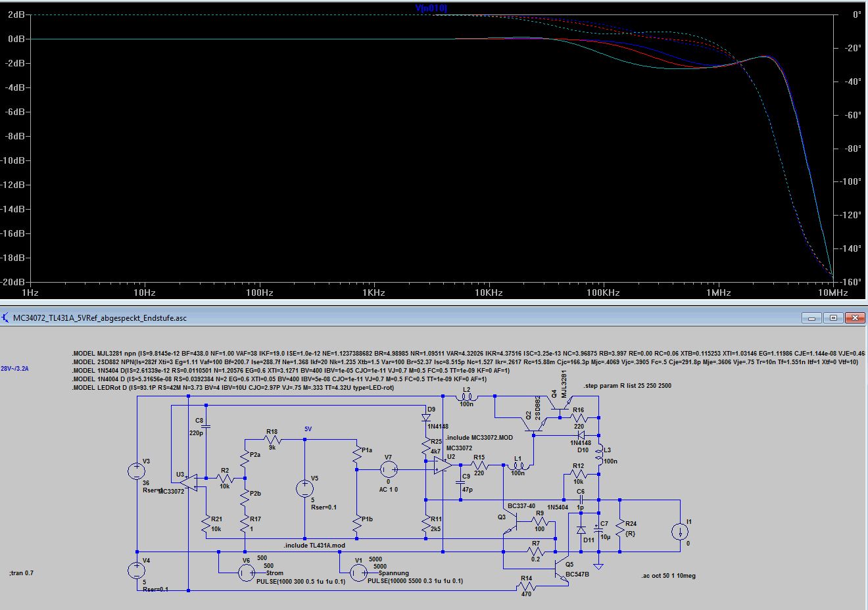Click the .ac oct simulation directive
This screenshot has width=868, height=610.
(x=668, y=576)
